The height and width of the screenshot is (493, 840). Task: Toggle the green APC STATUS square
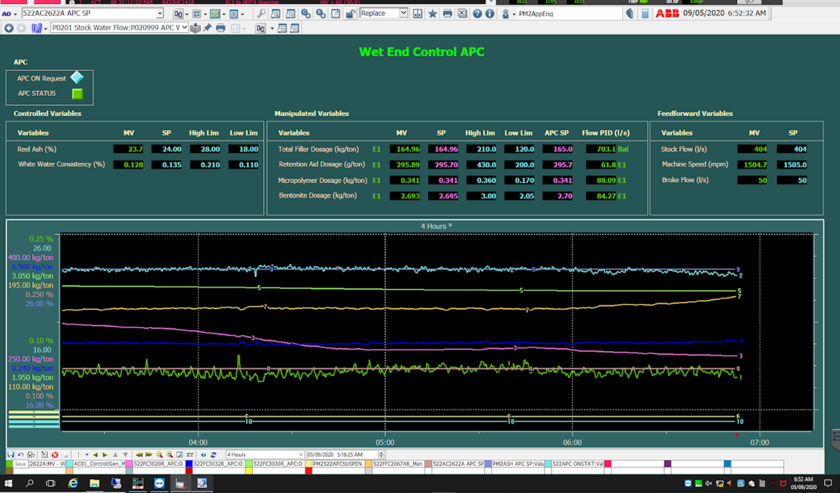77,94
